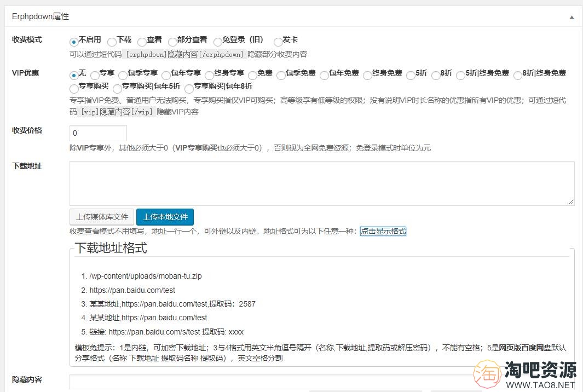
Task: Choose 5折|终身免费 VIP option
Action: [460, 75]
